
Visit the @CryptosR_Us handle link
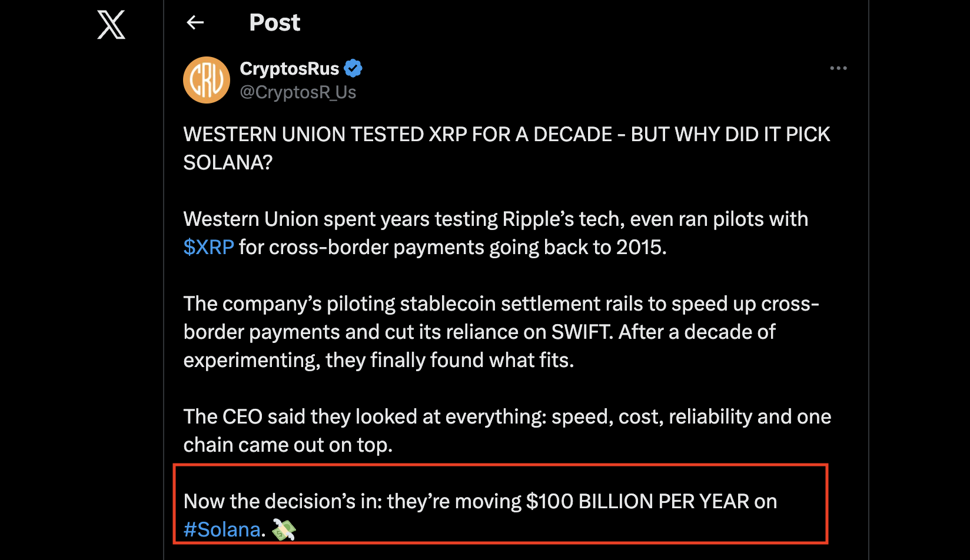[x=298, y=92]
